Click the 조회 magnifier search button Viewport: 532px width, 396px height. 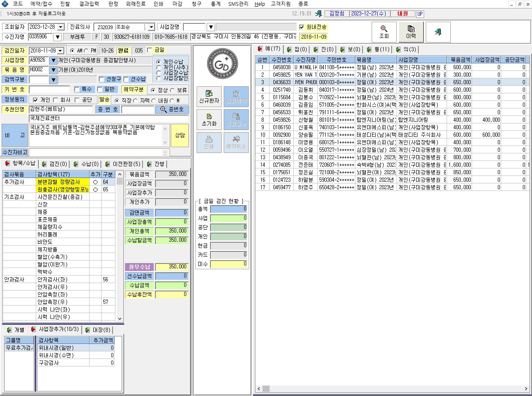[384, 32]
